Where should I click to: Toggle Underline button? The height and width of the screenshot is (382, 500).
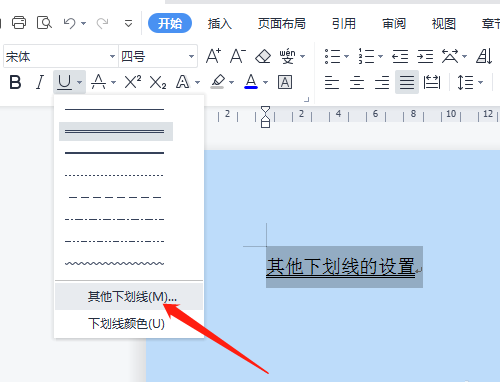(64, 82)
